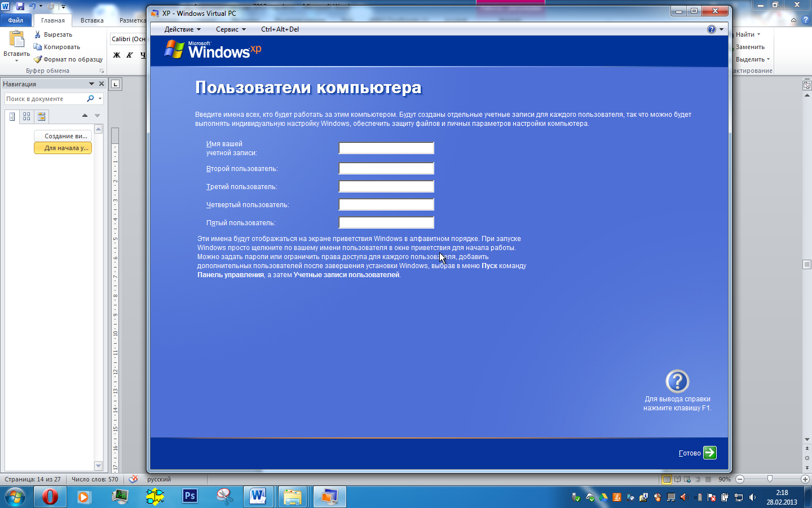Switch to the Вставка ribbon tab
The image size is (812, 508).
pos(92,20)
